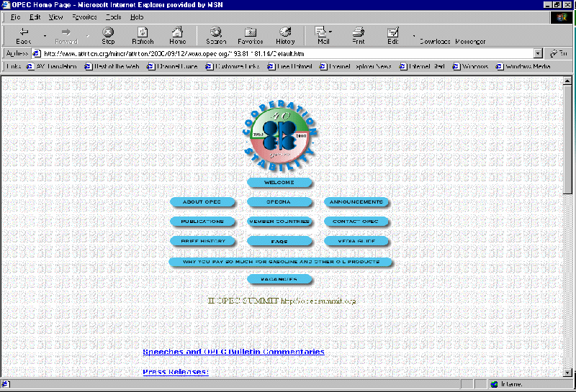Click the status bar page icon
The image size is (576, 392).
point(6,384)
